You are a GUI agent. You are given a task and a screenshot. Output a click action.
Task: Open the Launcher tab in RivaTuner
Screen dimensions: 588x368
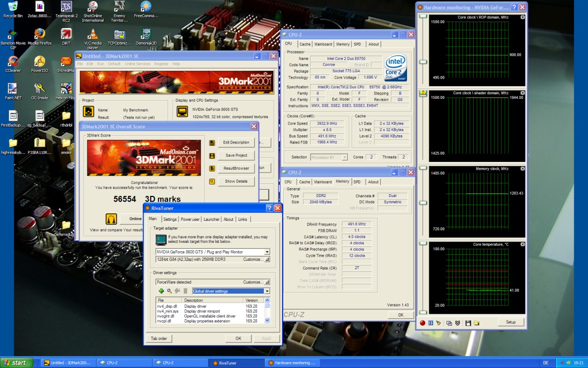click(x=212, y=219)
